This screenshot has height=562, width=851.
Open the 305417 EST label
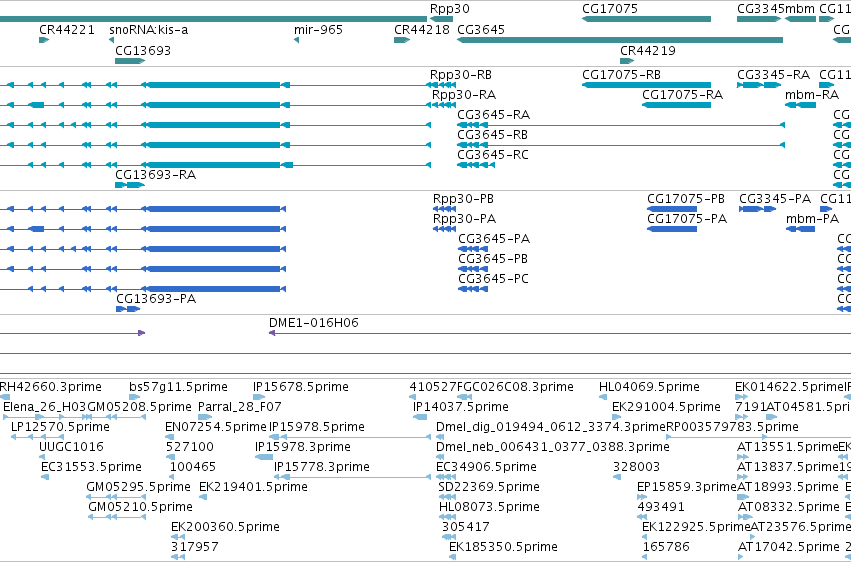(x=466, y=528)
